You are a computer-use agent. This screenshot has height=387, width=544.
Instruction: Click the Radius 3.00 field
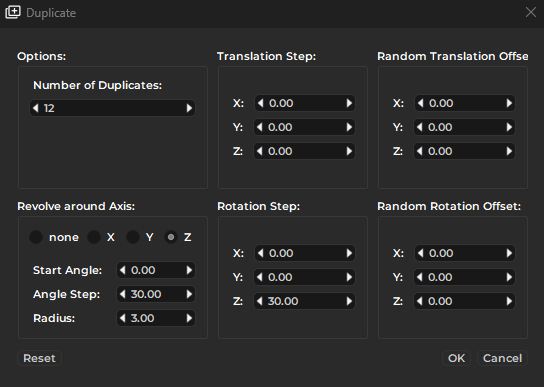(x=156, y=318)
